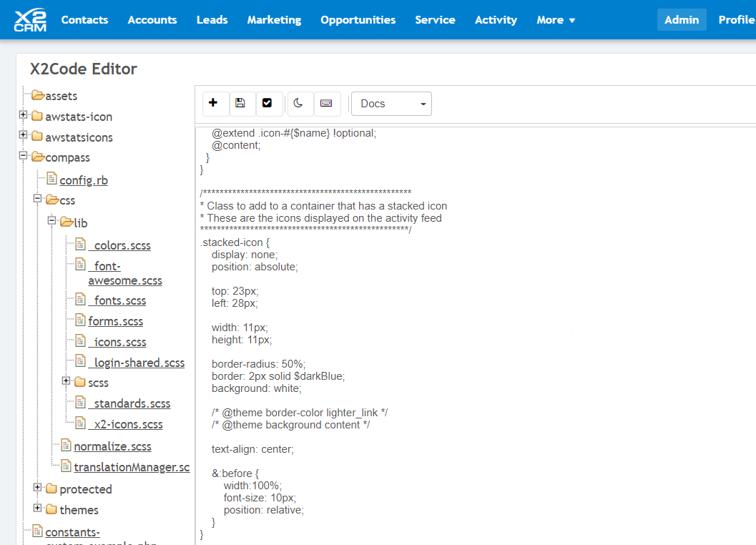Expand the awstatsicons folder
756x545 pixels.
[23, 135]
